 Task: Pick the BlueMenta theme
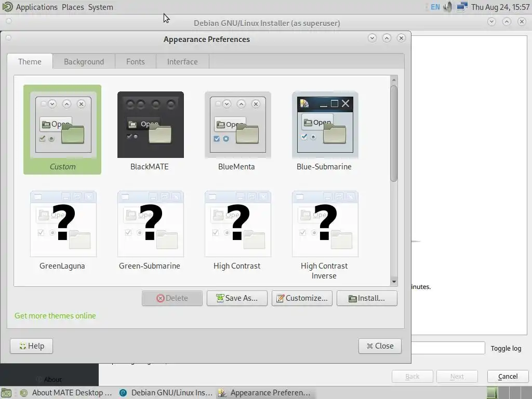[x=237, y=131]
